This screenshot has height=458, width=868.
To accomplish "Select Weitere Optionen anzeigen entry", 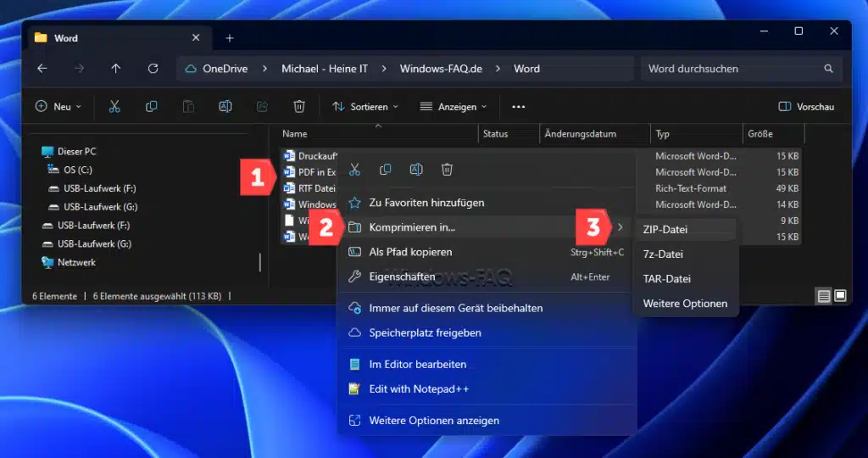I will [x=434, y=421].
